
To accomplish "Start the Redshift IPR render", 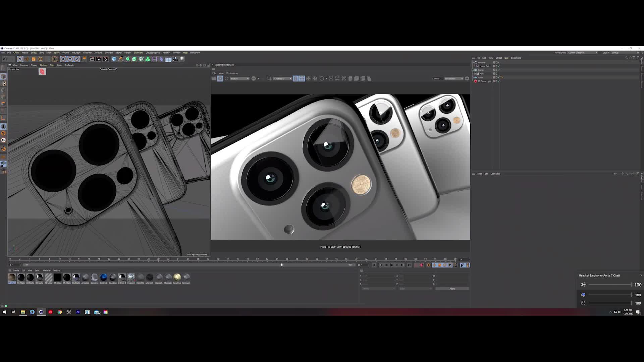I will click(220, 78).
